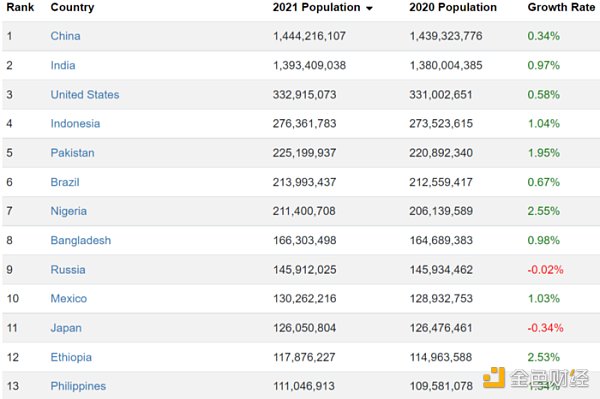Sort by the 2021 Population header
The image size is (600, 399).
pyautogui.click(x=316, y=7)
